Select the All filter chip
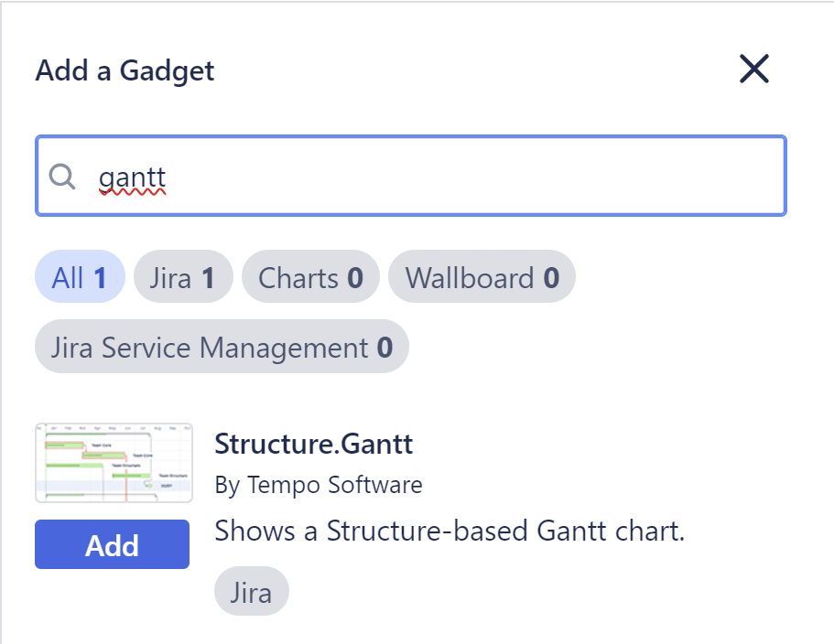Image resolution: width=834 pixels, height=644 pixels. point(79,276)
